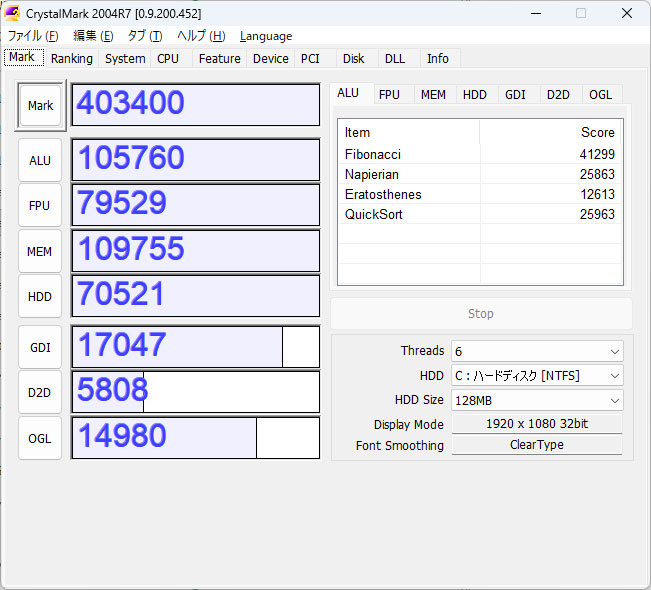Click the ClearType font smoothing button
651x590 pixels.
pos(537,445)
